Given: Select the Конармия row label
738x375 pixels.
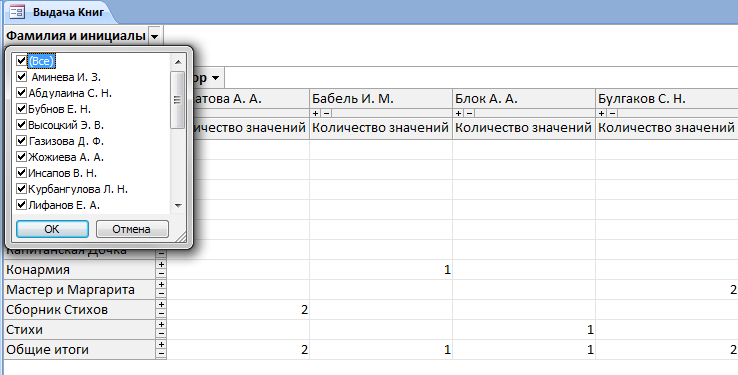Looking at the screenshot, I should [x=80, y=270].
